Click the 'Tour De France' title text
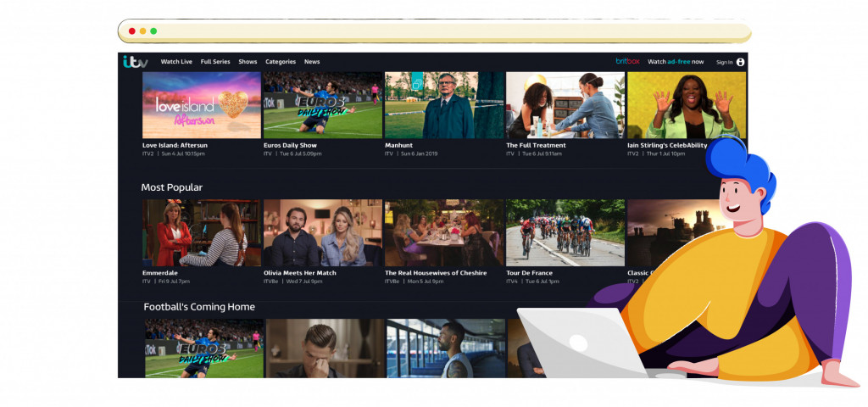The image size is (868, 407). 529,273
